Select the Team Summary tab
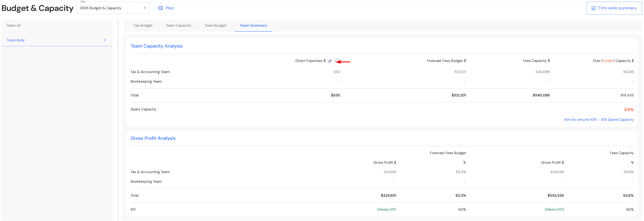644x221 pixels. [x=253, y=25]
